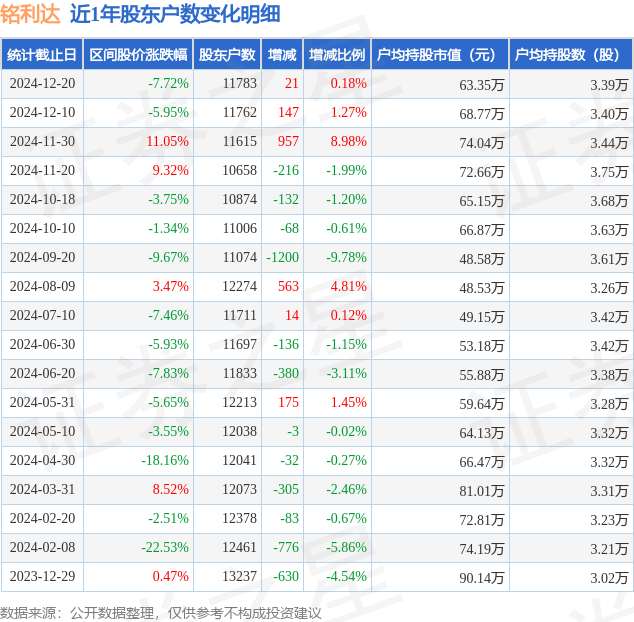Click the date cell 2024-11-30

pos(42,142)
